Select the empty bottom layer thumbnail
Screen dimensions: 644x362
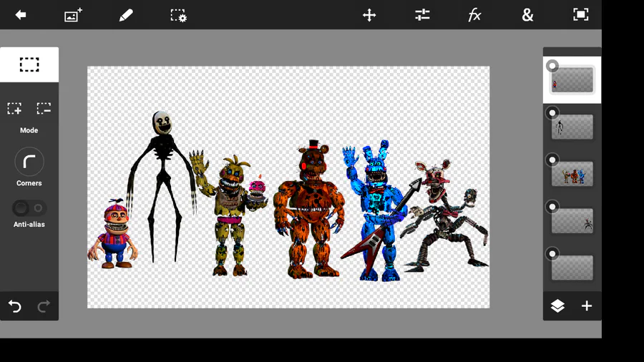click(x=572, y=268)
